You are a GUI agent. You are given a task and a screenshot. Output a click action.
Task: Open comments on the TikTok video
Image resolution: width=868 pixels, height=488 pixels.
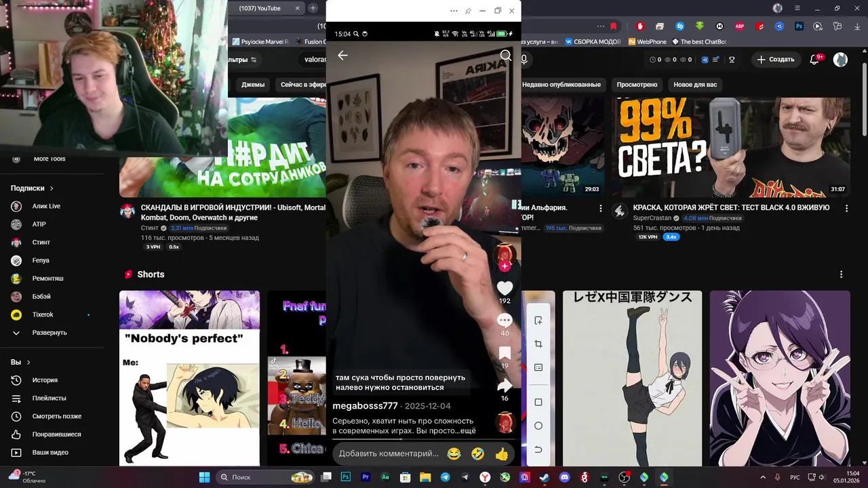505,320
